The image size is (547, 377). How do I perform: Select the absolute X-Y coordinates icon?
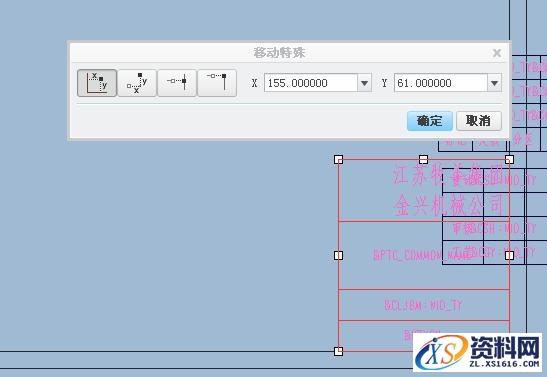97,83
